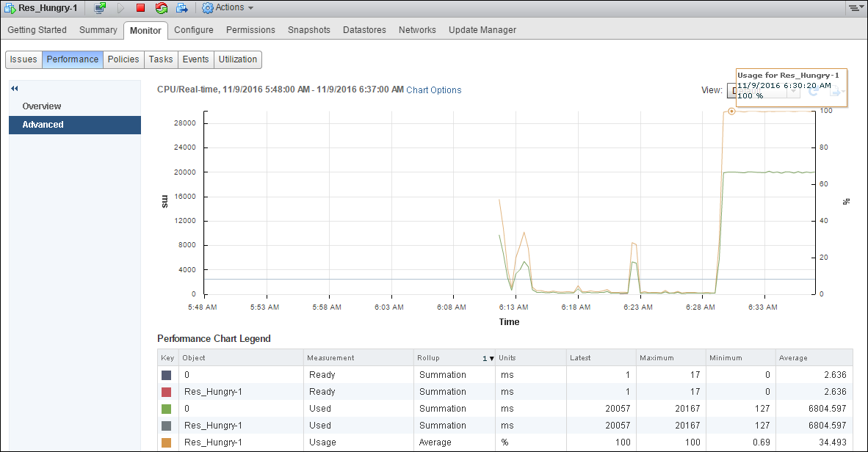The height and width of the screenshot is (452, 868).
Task: Click the Rollup column header label
Action: tap(428, 358)
